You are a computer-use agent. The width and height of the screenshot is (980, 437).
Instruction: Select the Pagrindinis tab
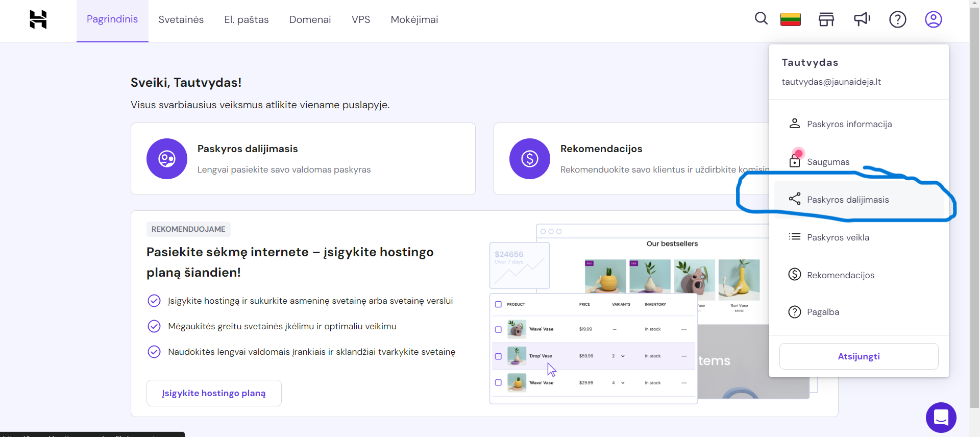click(x=112, y=19)
